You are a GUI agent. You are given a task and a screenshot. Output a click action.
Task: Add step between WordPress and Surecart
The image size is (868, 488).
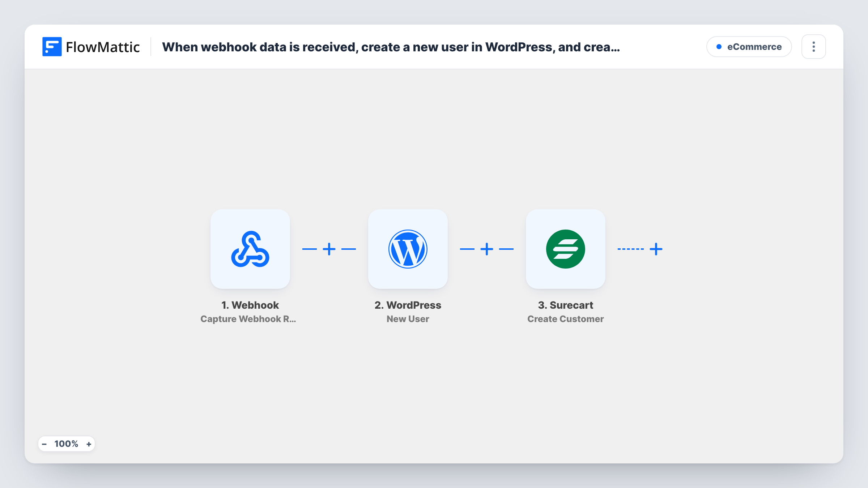[x=487, y=249]
